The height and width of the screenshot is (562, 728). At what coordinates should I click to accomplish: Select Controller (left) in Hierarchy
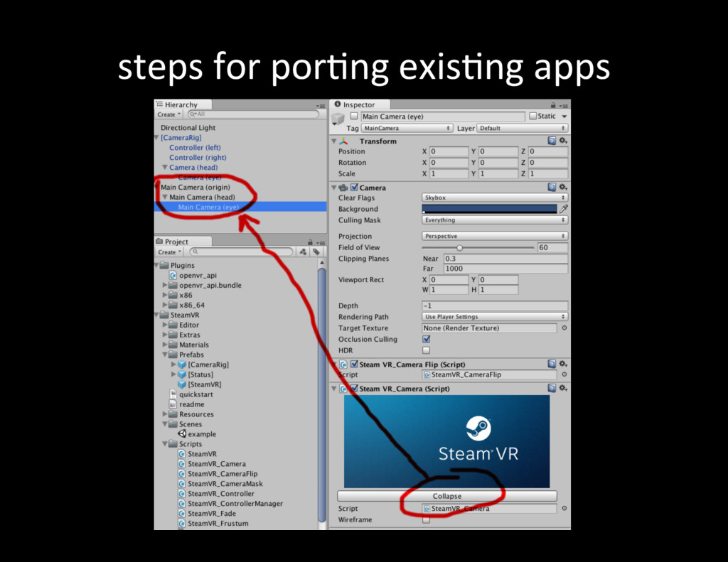click(x=195, y=148)
